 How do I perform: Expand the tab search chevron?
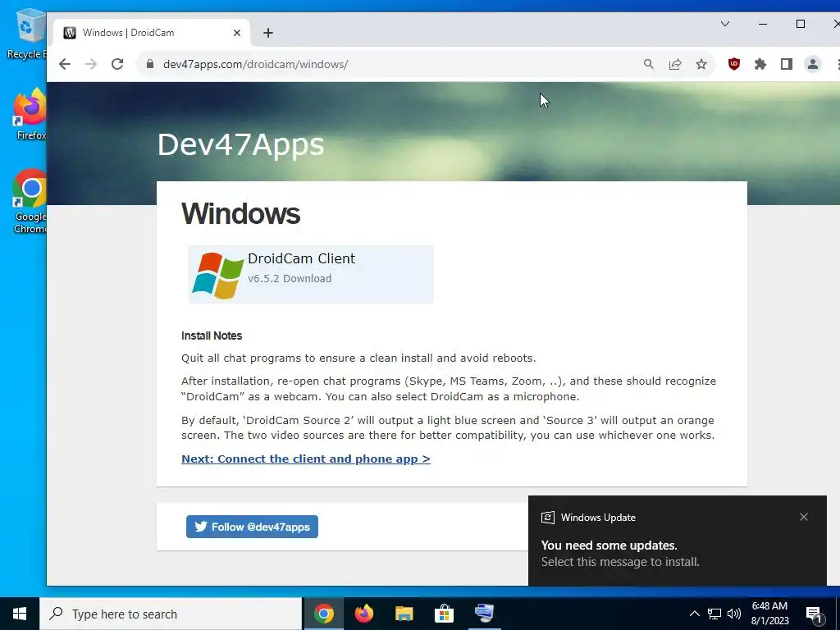pos(725,24)
